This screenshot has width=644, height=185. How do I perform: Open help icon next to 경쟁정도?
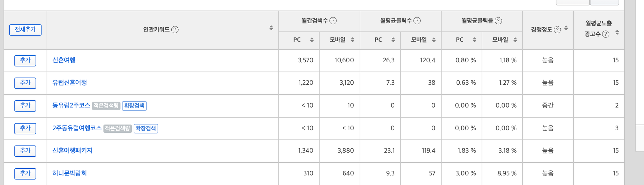click(x=557, y=30)
